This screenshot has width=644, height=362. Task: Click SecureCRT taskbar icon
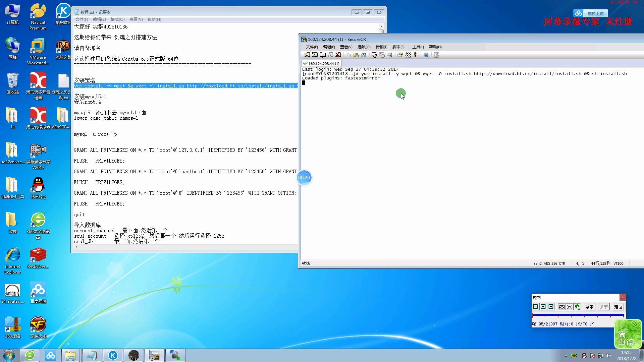154,355
